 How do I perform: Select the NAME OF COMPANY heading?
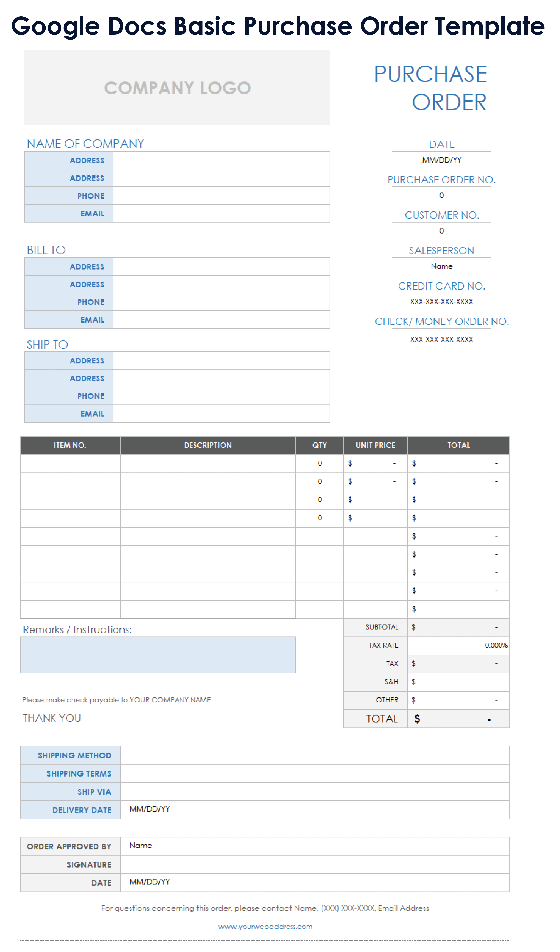85,144
